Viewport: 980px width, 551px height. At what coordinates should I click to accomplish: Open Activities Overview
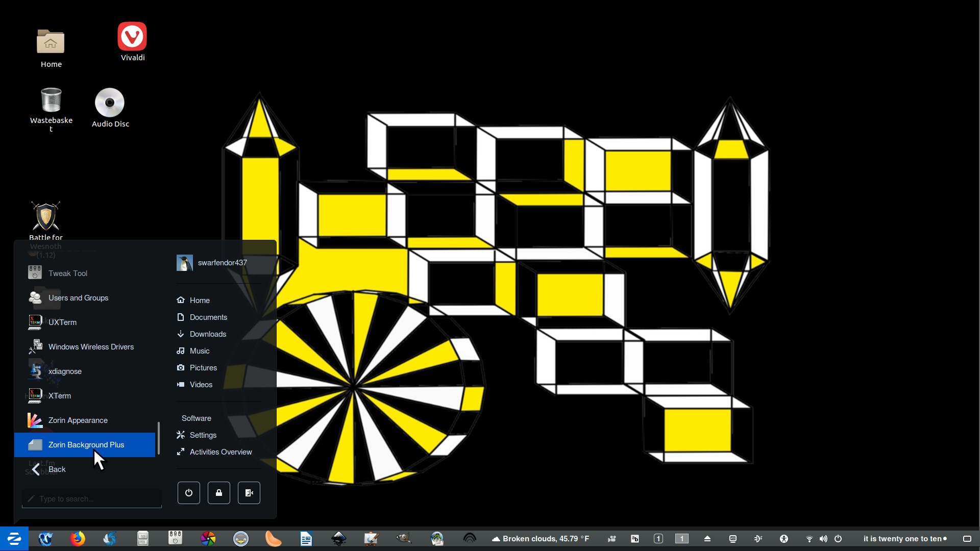click(220, 452)
